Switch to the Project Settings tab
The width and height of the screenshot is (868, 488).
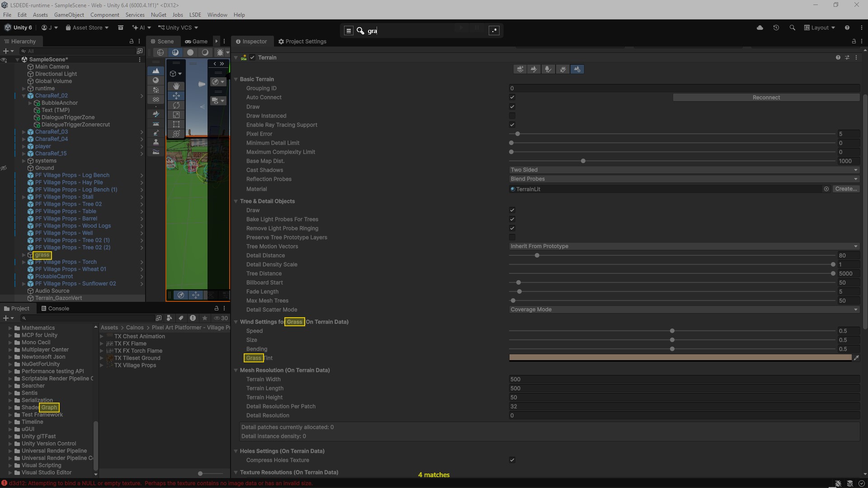[302, 41]
